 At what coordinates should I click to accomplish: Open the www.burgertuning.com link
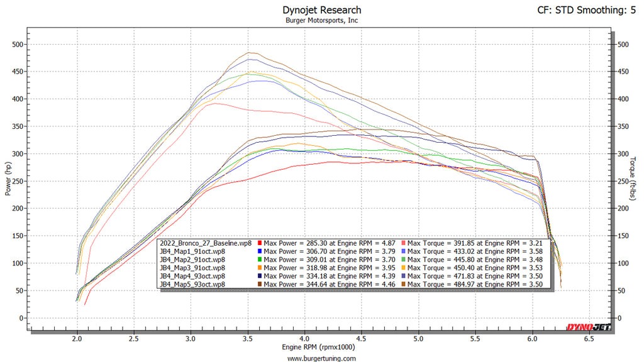tap(321, 358)
